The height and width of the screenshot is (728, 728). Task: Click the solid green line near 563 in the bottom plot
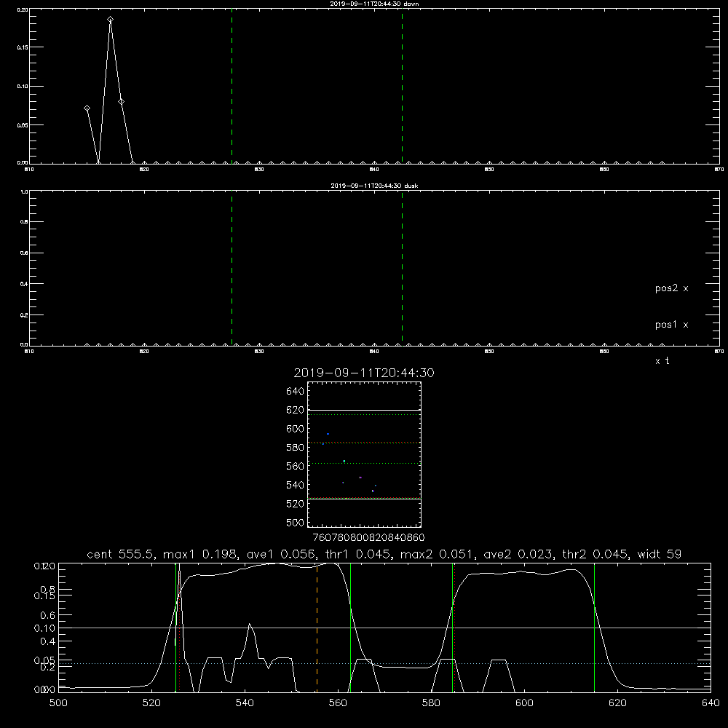351,628
